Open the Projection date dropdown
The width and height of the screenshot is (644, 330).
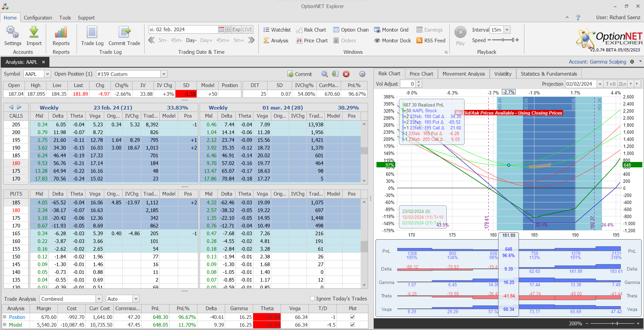600,84
